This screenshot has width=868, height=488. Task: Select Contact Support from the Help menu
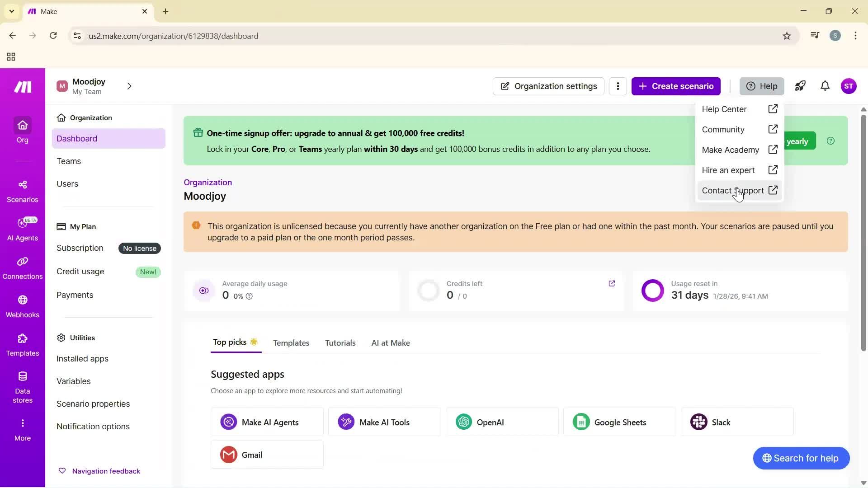[x=733, y=190]
